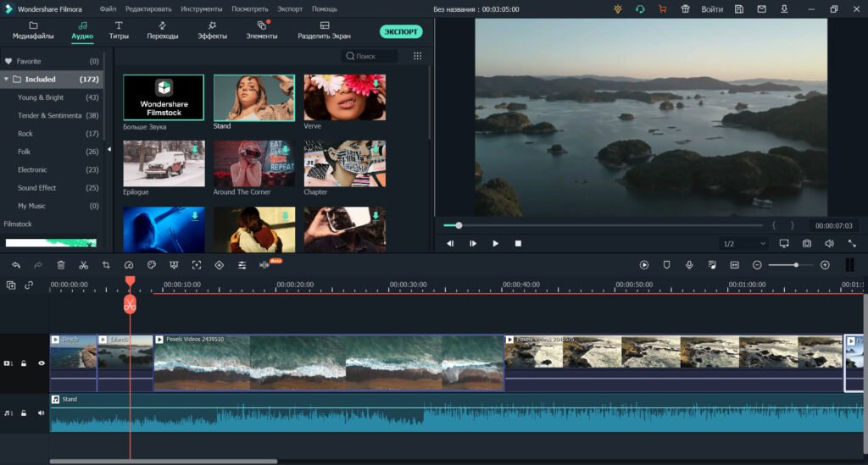Record voiceover with microphone icon

tap(689, 265)
